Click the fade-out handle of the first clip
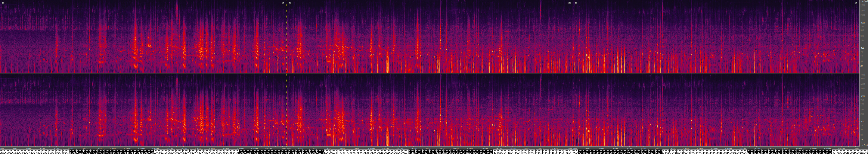Image resolution: width=868 pixels, height=154 pixels. click(283, 3)
